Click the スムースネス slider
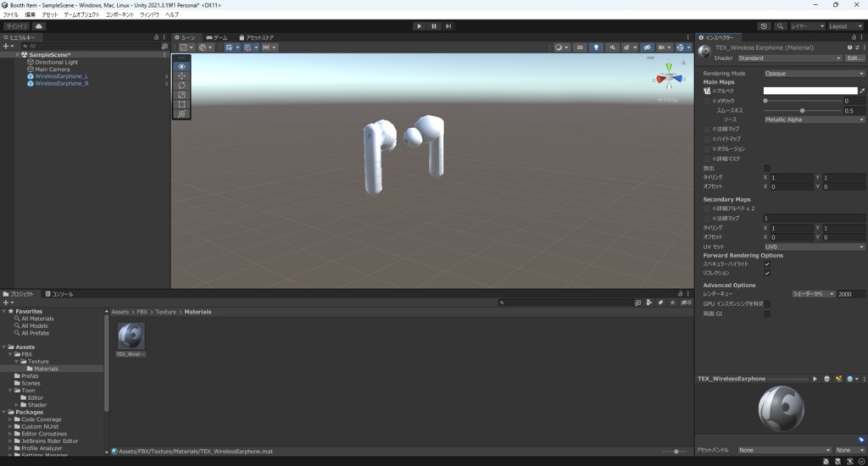868x466 pixels. point(803,111)
